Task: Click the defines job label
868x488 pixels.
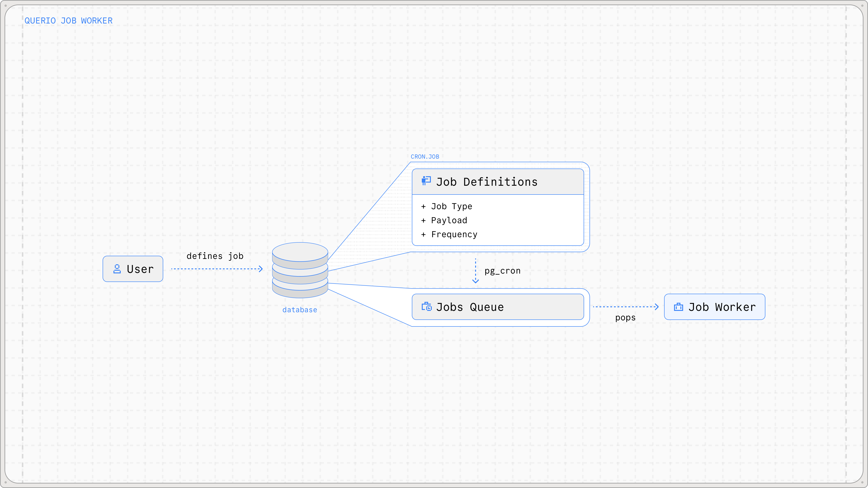Action: coord(215,256)
